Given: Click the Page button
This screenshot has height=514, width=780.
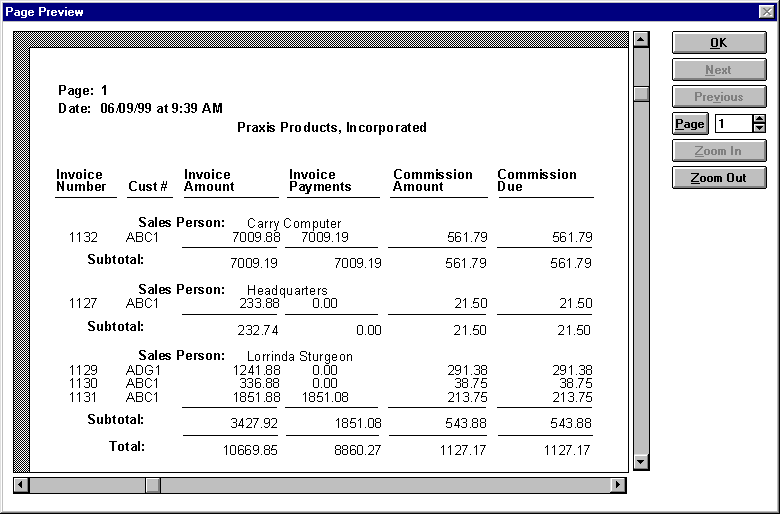Looking at the screenshot, I should [x=690, y=124].
